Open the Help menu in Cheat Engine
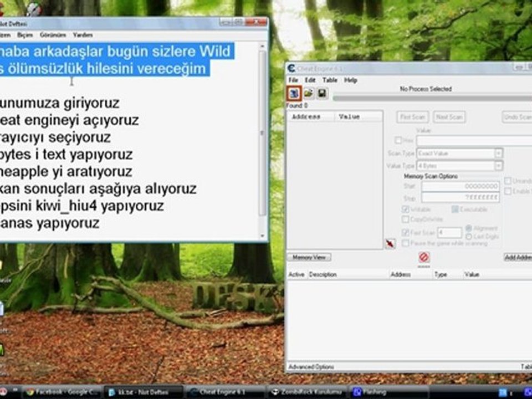The width and height of the screenshot is (532, 399). click(x=350, y=80)
